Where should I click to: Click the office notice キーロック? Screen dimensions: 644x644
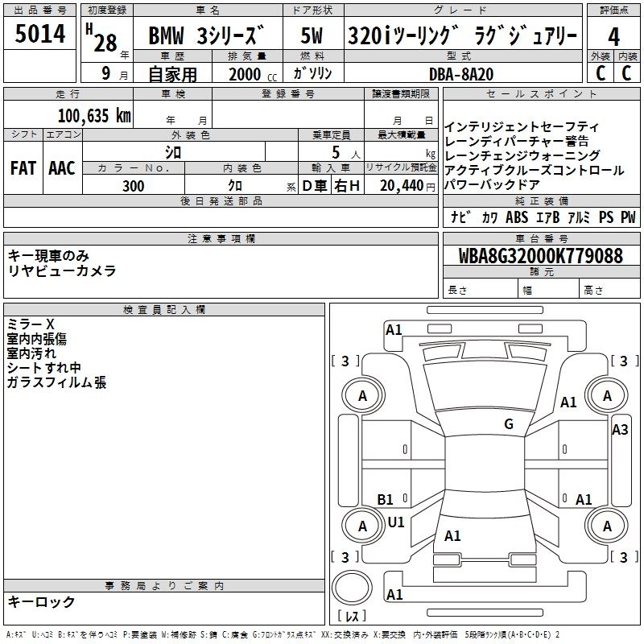point(41,601)
